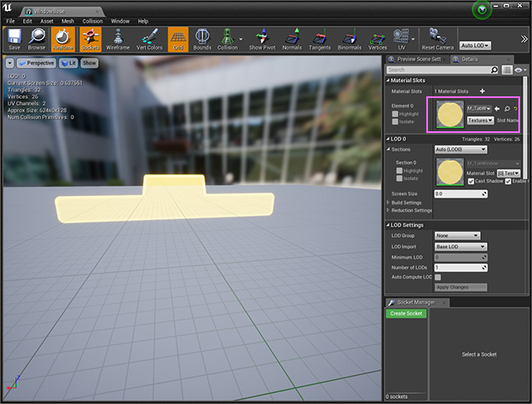Toggle Auto Compute LOD checkbox
This screenshot has width=532, height=404.
438,277
